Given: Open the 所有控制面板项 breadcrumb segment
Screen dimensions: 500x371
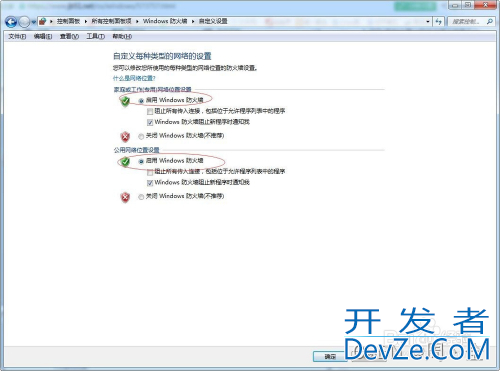Looking at the screenshot, I should point(111,21).
